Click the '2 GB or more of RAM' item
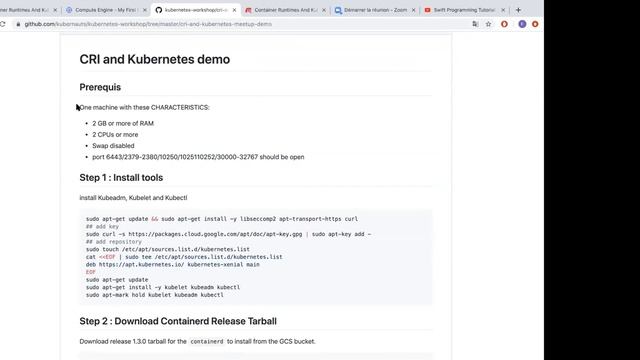 coord(123,123)
